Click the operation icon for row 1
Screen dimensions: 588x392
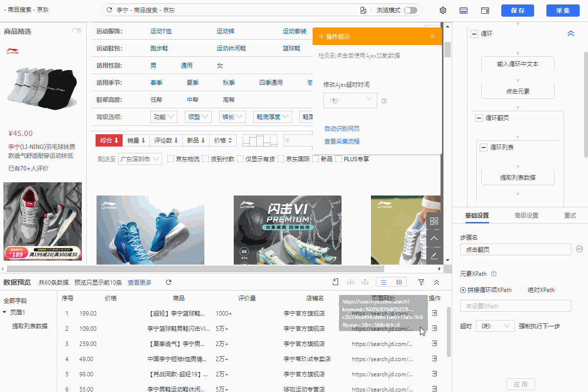click(x=435, y=313)
